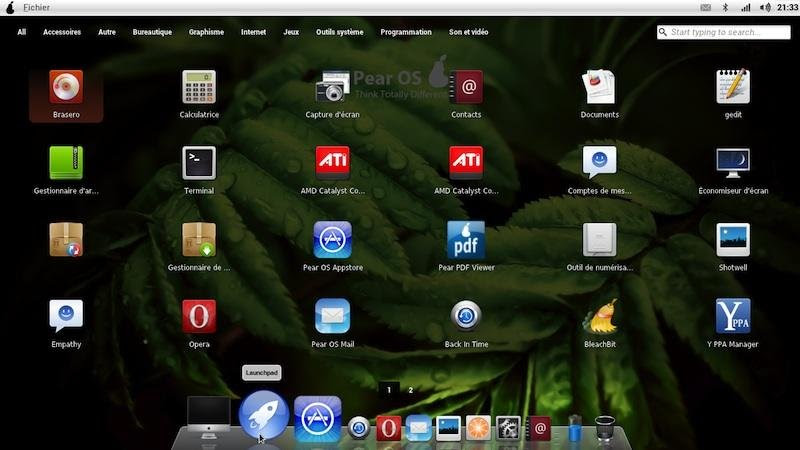Open the network signal indicator
800x450 pixels.
(746, 8)
